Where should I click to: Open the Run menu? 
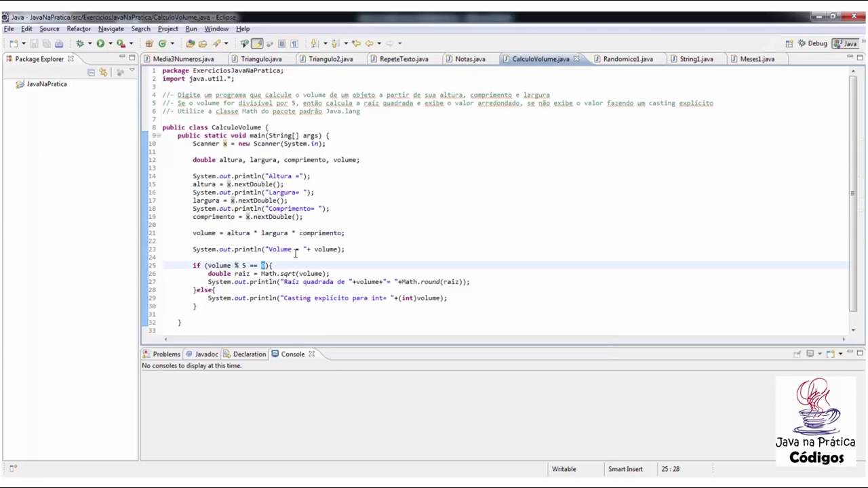tap(191, 28)
